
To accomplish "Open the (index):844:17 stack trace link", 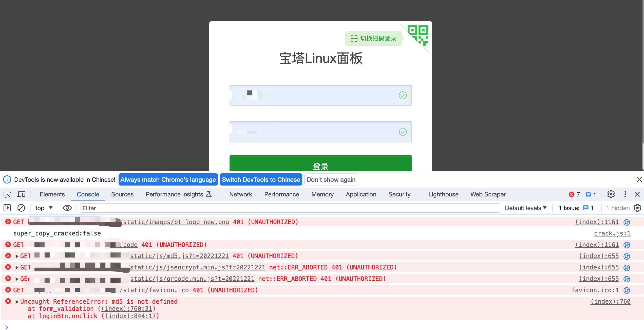I will 130,316.
